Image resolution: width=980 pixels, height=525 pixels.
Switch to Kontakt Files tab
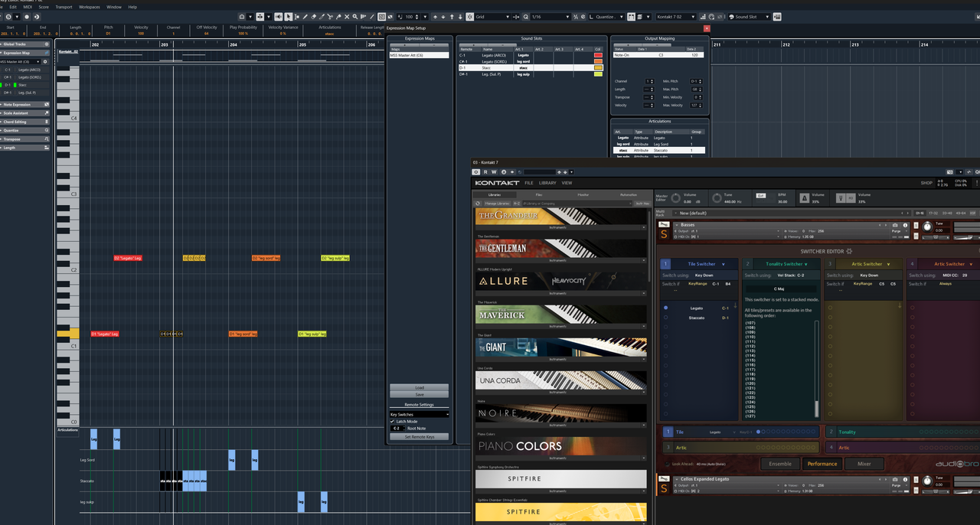tap(539, 194)
